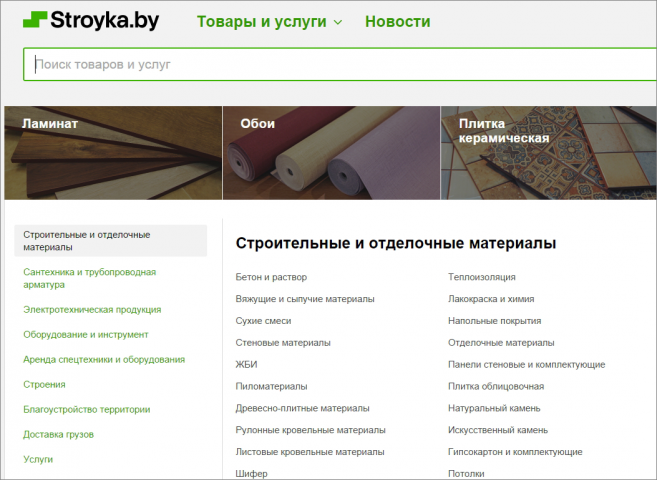Open the ЖБИ subcategory link
Viewport: 657px width, 480px height.
pos(246,364)
